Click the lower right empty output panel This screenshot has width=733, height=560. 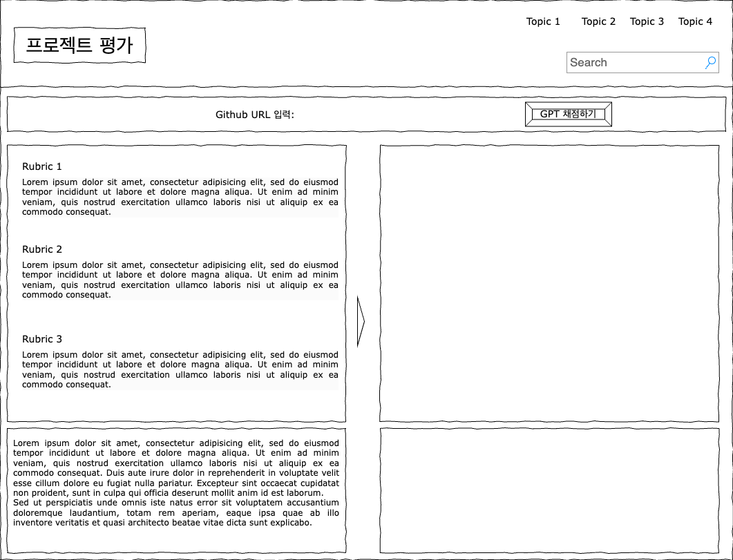click(x=549, y=490)
